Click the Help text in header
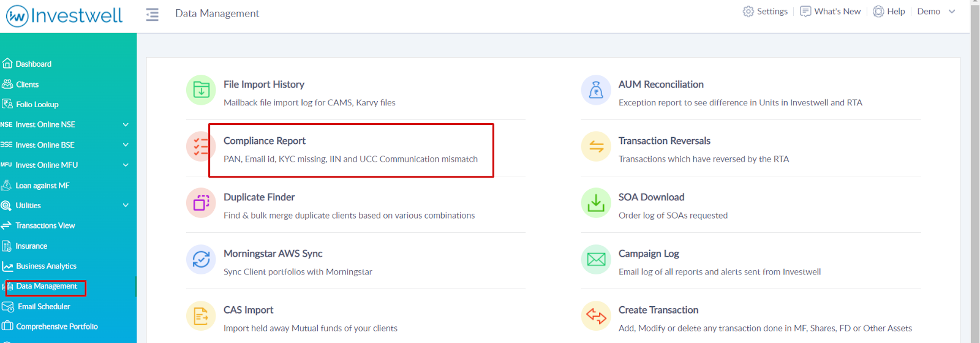 pos(896,12)
